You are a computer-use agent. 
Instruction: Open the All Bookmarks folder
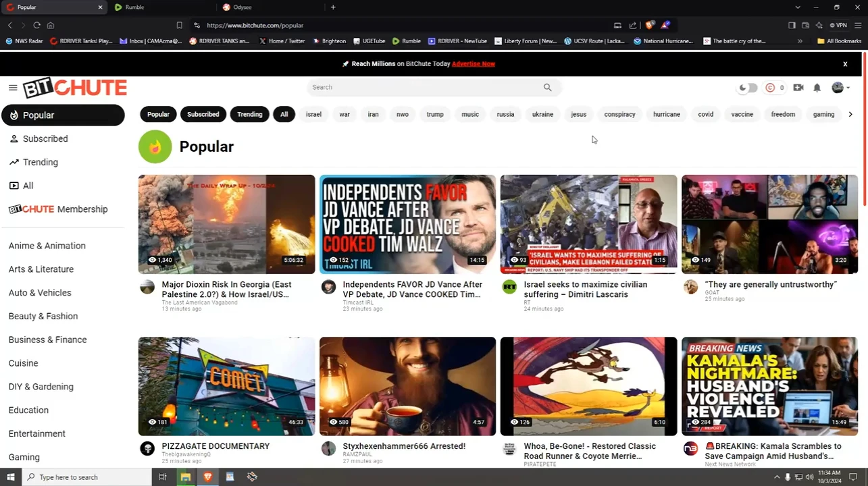(839, 40)
